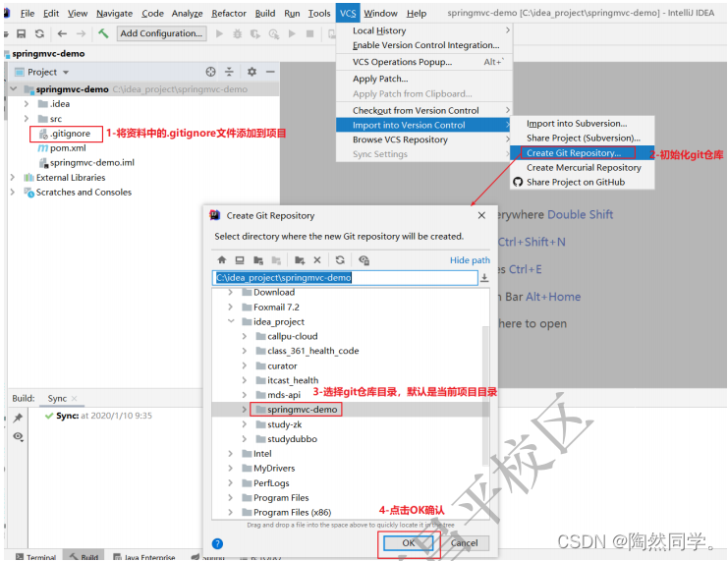Click the Stop square icon in toolbar
The image size is (728, 561).
tap(309, 33)
